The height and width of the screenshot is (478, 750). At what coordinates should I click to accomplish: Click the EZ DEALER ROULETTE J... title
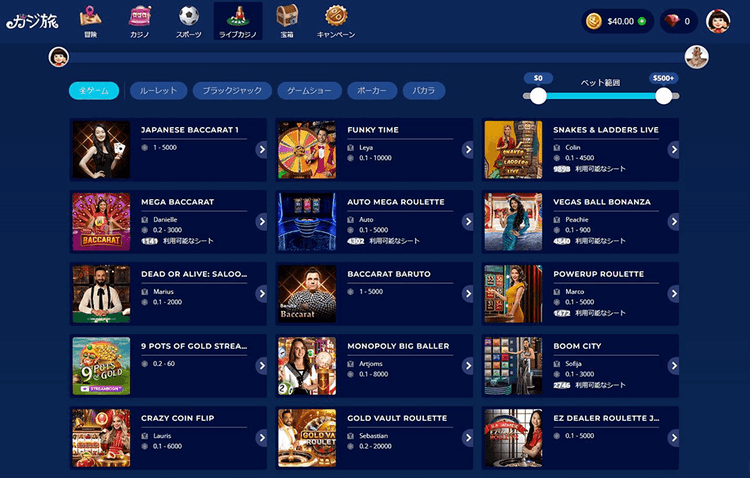pyautogui.click(x=606, y=418)
